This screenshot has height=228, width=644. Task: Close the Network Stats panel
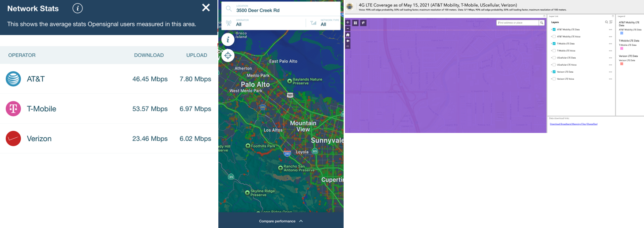(x=206, y=7)
